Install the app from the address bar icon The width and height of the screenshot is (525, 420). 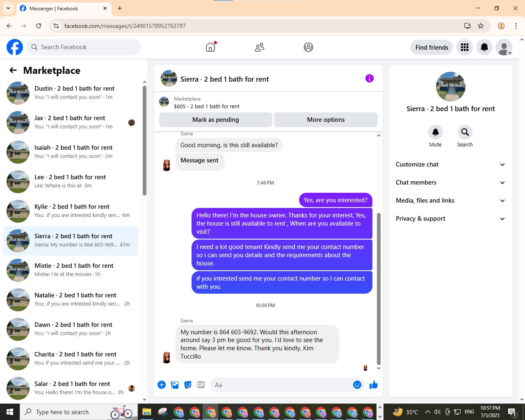[x=468, y=26]
